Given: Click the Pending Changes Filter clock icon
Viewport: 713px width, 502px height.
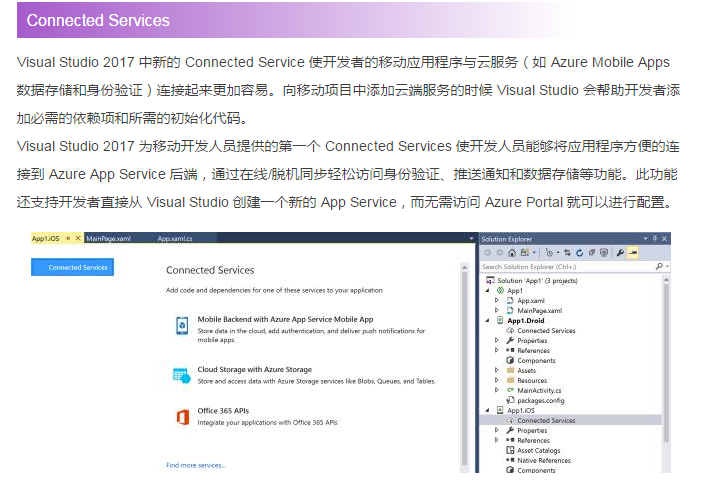Looking at the screenshot, I should pos(549,253).
